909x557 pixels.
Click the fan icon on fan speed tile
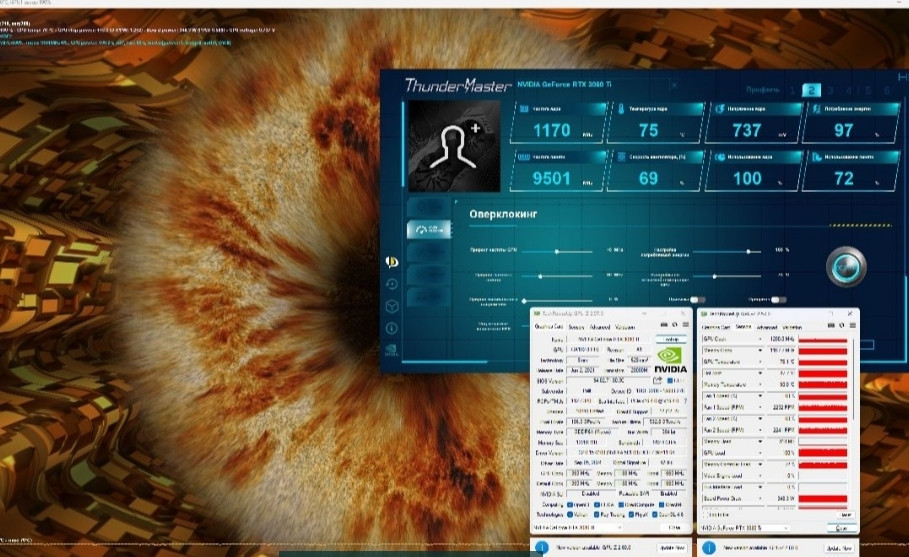point(621,157)
